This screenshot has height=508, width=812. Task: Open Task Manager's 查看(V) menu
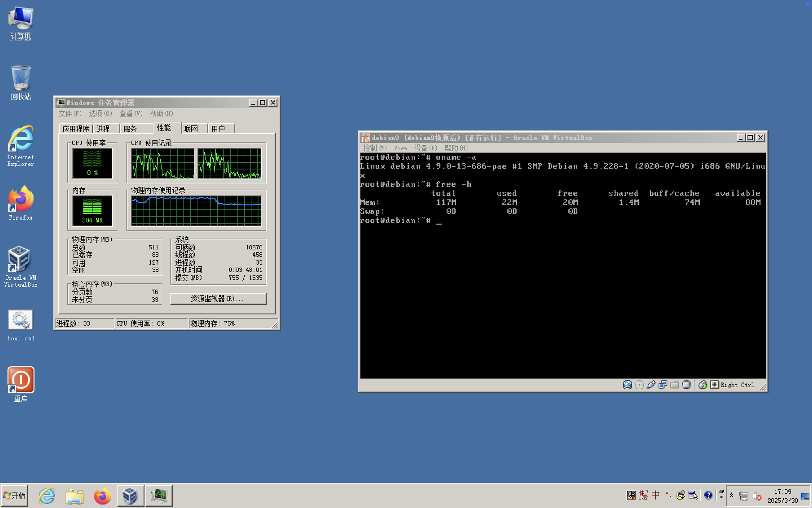131,113
